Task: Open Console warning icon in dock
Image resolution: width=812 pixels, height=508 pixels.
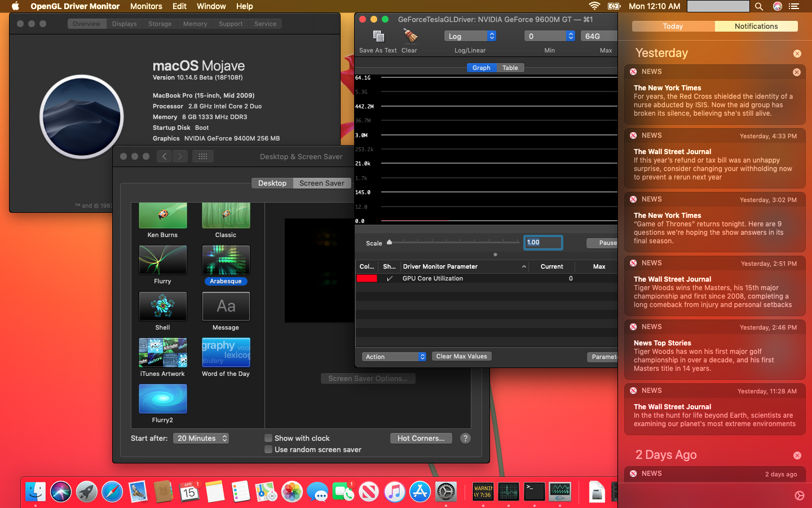Action: click(x=483, y=492)
